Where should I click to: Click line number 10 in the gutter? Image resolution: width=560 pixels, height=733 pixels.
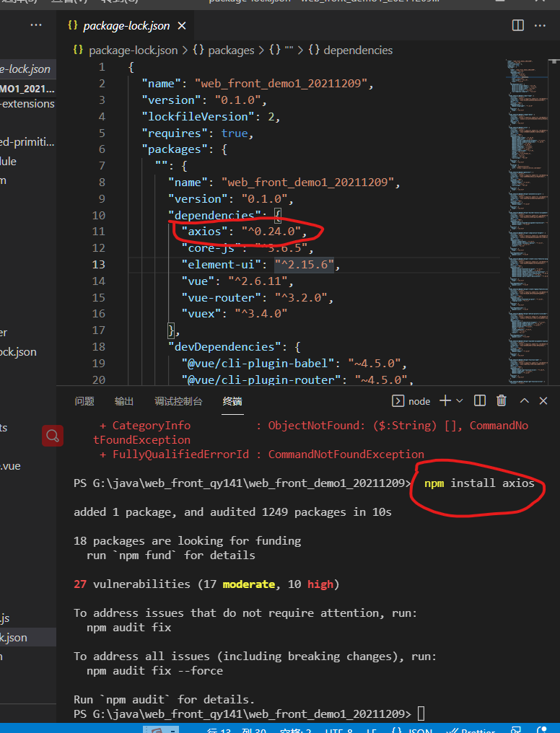(99, 215)
